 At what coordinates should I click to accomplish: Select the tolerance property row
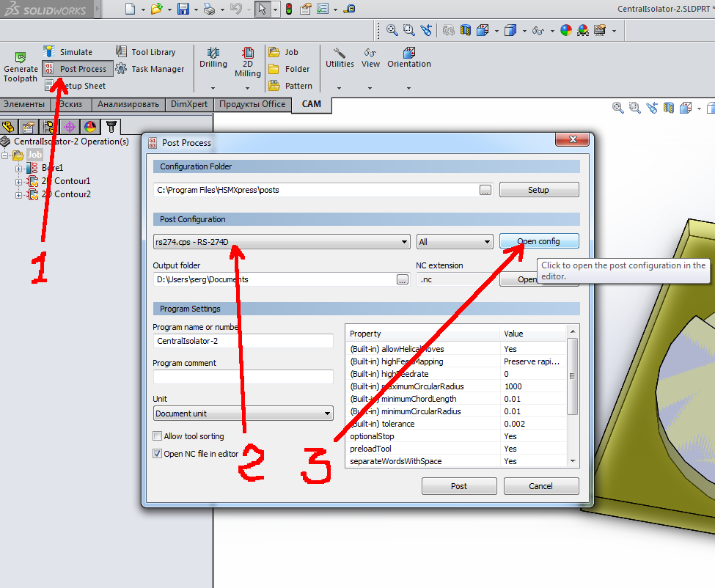coord(456,424)
